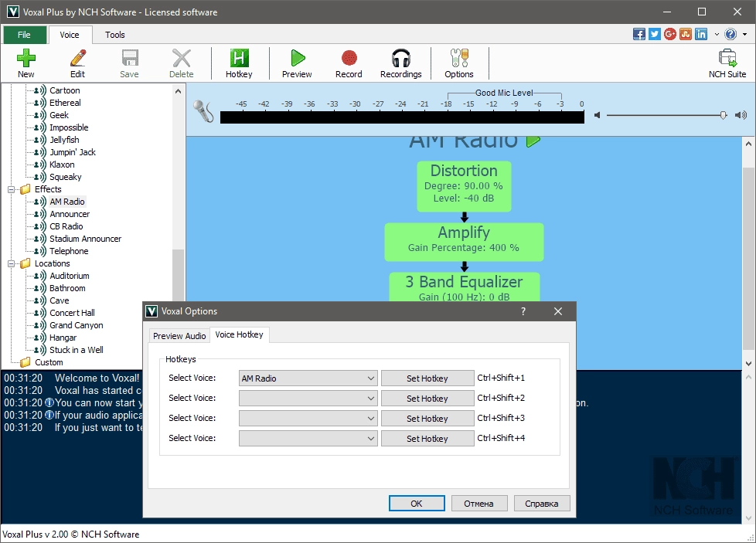Open the dropdown arrow beside help icon

click(x=745, y=34)
